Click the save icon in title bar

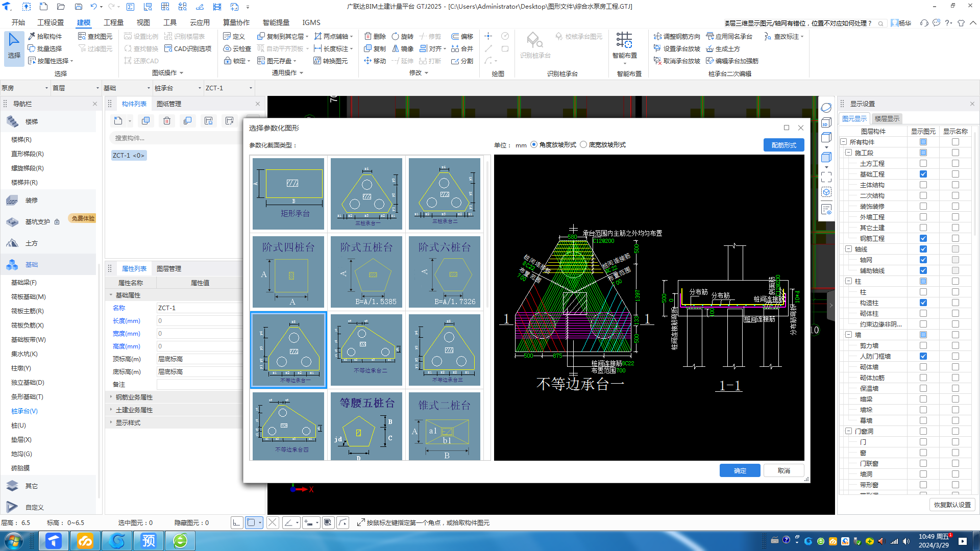click(79, 7)
